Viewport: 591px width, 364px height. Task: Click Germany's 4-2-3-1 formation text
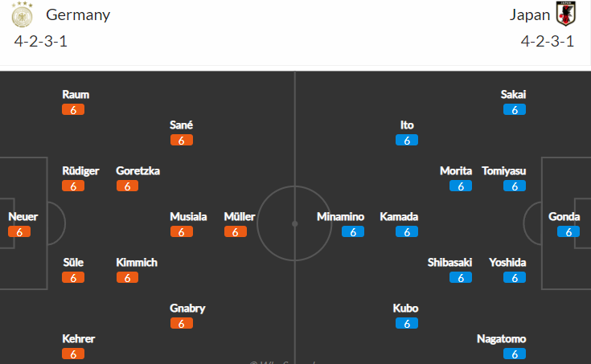(41, 41)
